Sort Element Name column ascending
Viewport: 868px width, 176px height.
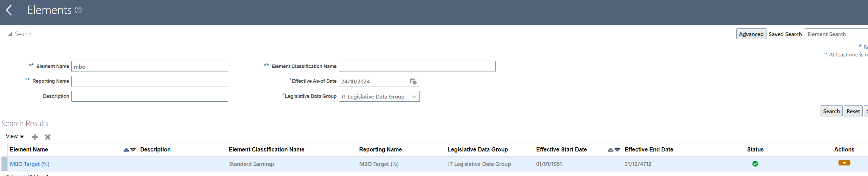click(x=126, y=150)
